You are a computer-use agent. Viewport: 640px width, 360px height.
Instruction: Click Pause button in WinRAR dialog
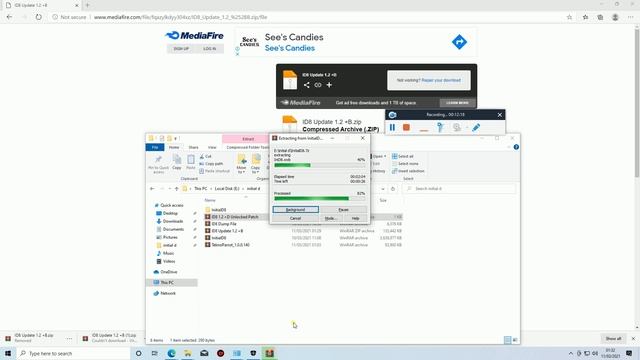(x=344, y=209)
